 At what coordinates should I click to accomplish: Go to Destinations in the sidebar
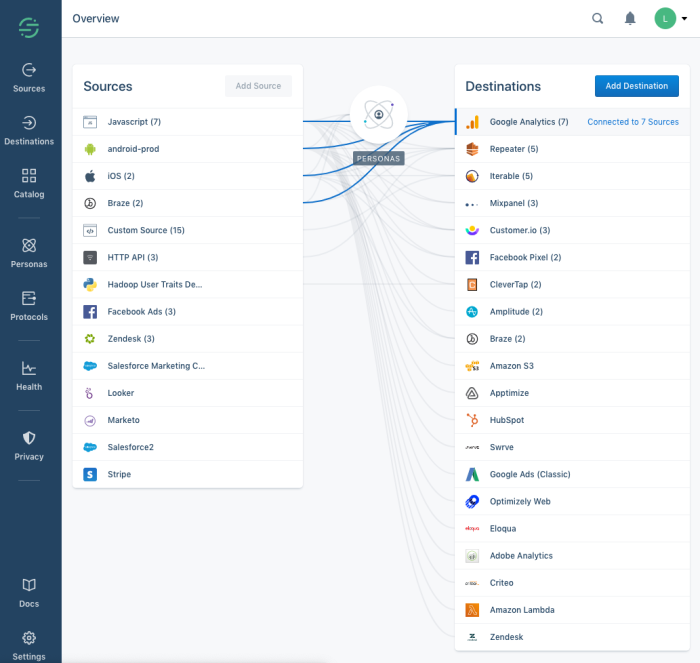tap(29, 130)
